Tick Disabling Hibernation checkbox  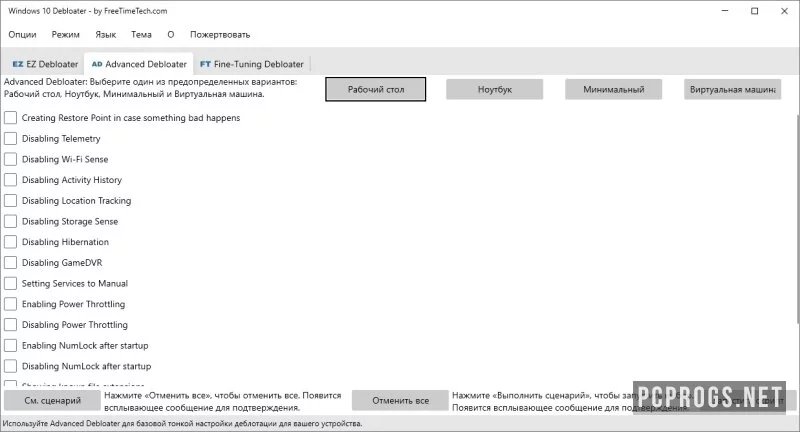coord(11,242)
